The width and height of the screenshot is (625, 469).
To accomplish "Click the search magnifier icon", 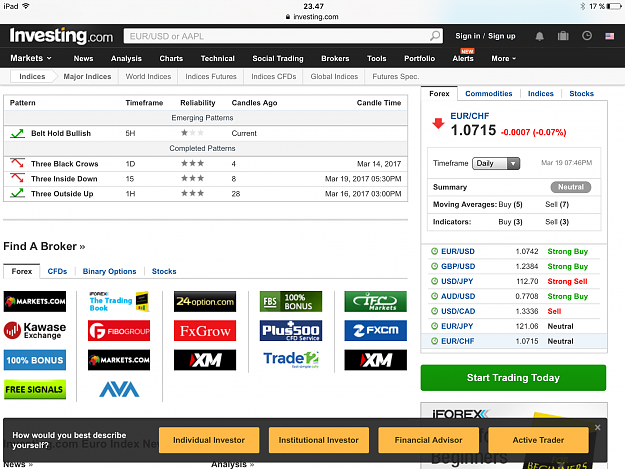I will 435,36.
